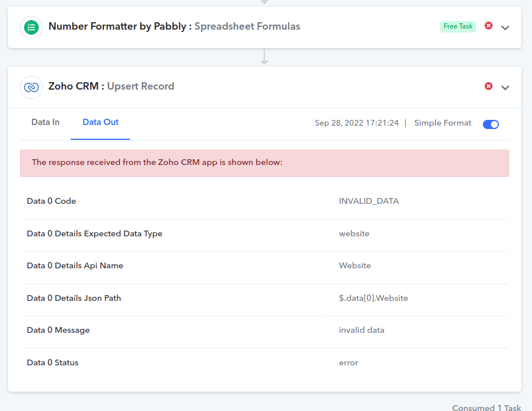Click the lowercase 'website' expected type value

[354, 233]
